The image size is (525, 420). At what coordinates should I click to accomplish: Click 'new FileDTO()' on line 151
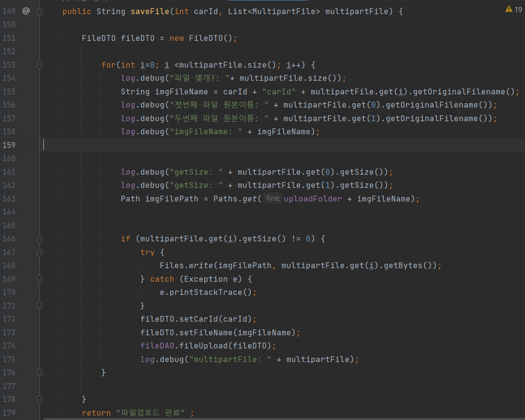point(201,38)
